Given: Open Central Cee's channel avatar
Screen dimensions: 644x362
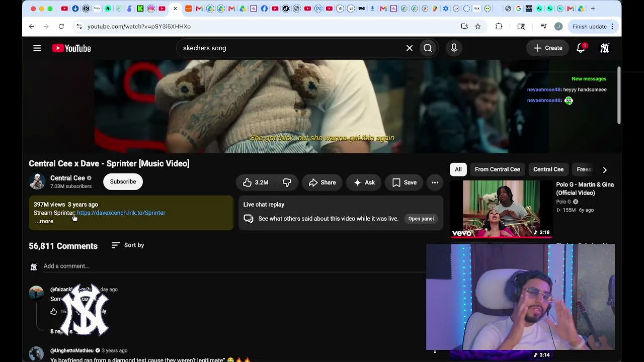Looking at the screenshot, I should 37,182.
